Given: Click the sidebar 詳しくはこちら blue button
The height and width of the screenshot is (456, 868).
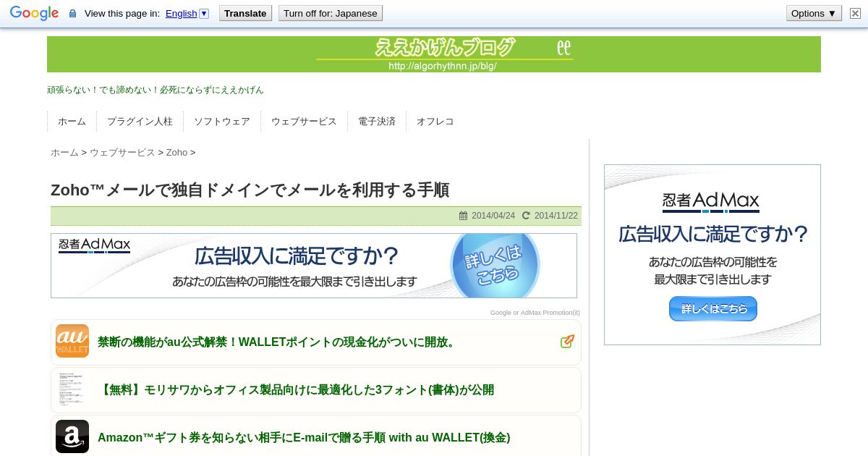Looking at the screenshot, I should click(713, 308).
